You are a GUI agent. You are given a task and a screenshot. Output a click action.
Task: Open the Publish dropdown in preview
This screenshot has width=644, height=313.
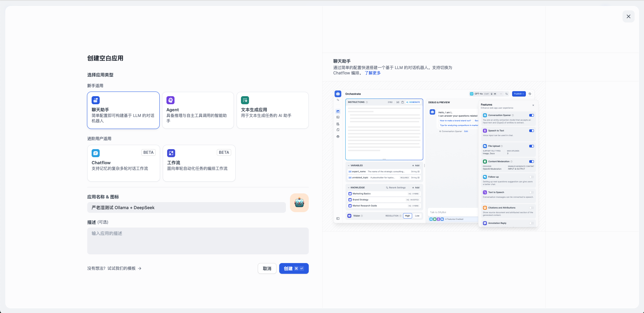[518, 94]
